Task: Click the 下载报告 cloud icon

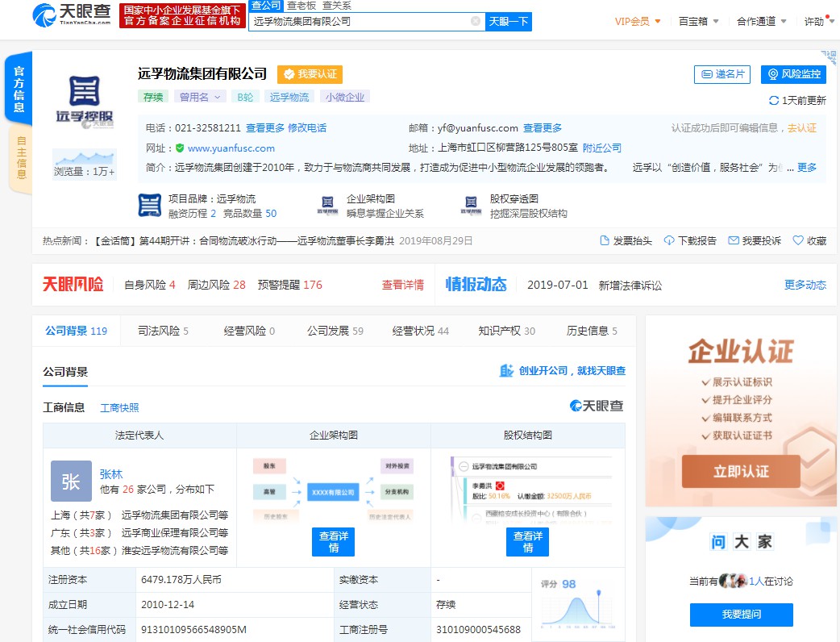Action: (669, 240)
